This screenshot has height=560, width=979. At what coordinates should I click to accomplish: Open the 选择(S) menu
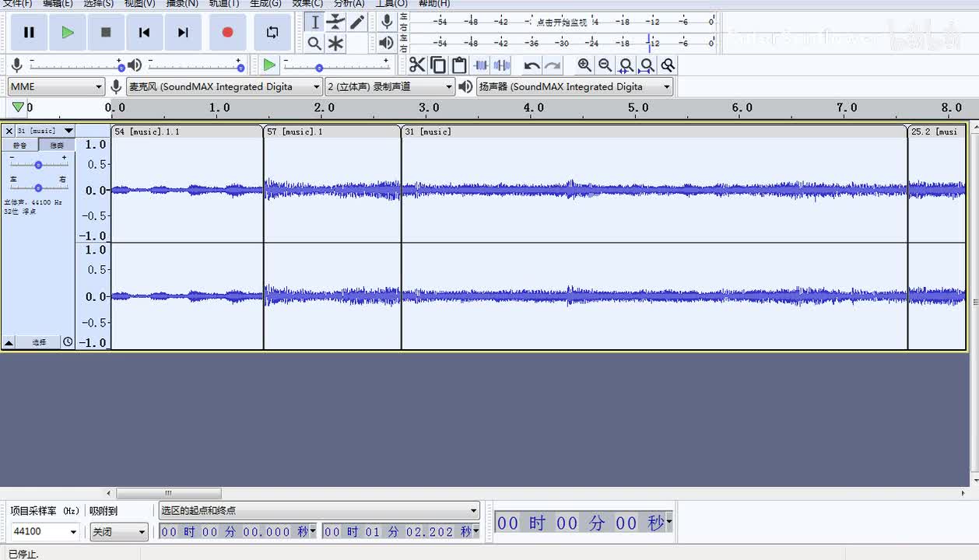coord(98,3)
